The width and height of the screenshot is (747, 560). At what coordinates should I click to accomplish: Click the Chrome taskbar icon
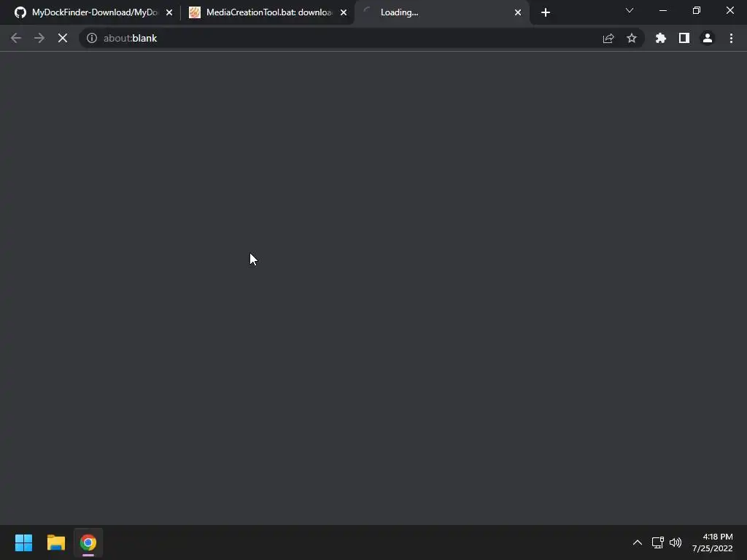(88, 542)
